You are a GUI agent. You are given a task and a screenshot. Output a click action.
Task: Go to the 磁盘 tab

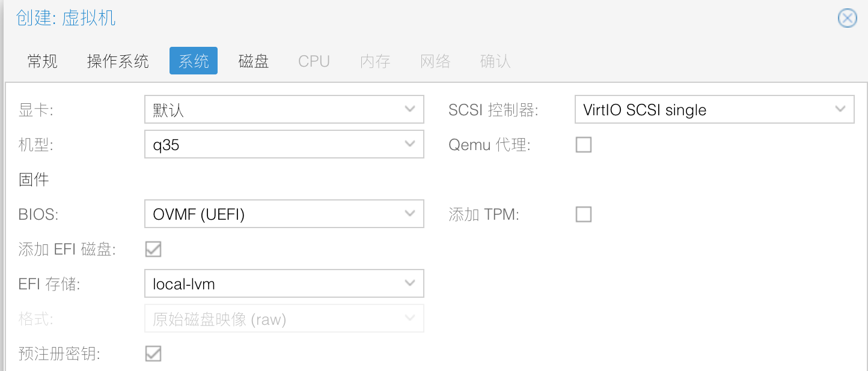254,61
